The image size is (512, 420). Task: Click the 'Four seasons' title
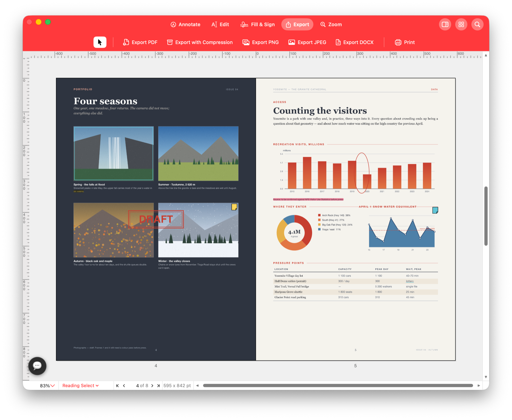pyautogui.click(x=106, y=101)
